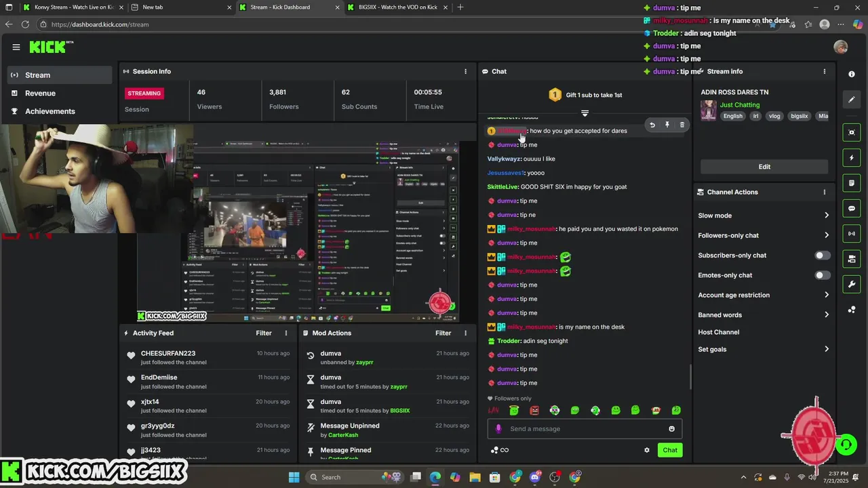Open Channel Actions panel options menu
Image resolution: width=868 pixels, height=488 pixels.
point(825,192)
